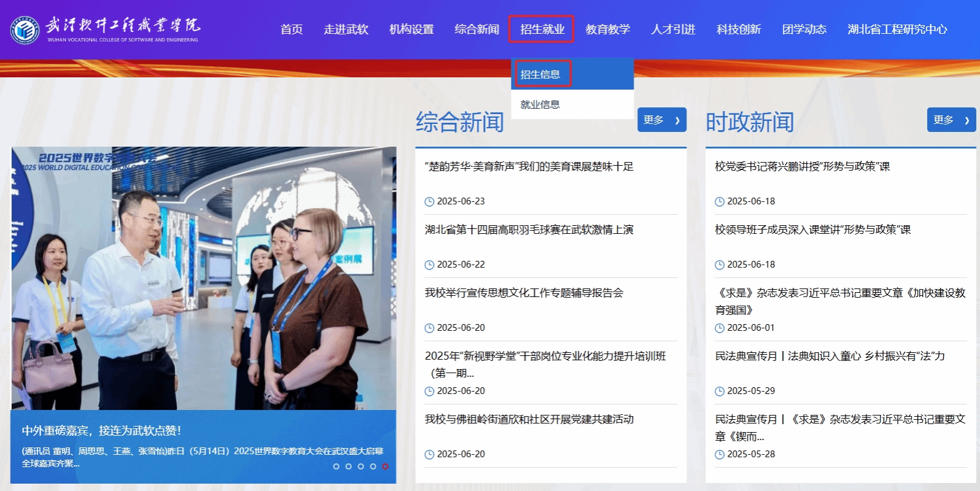Viewport: 980px width, 491px height.
Task: Click clock icon beside 2025-05-28 date
Action: click(x=720, y=455)
